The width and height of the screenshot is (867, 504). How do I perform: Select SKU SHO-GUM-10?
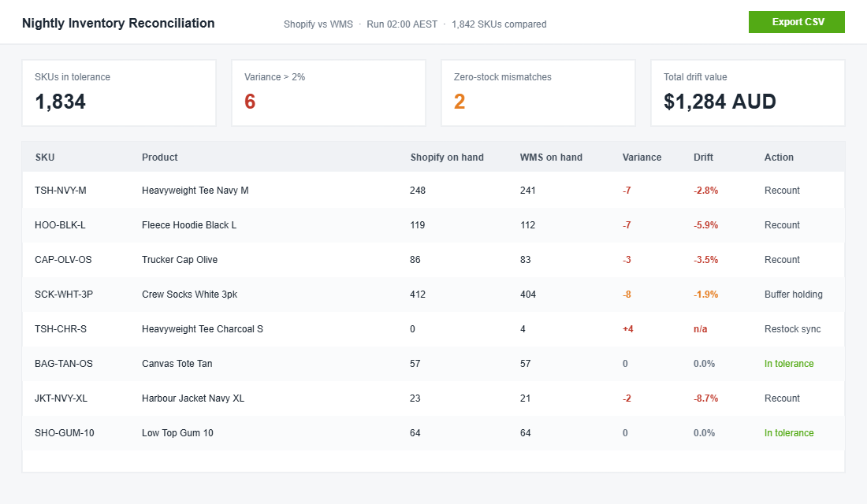click(64, 433)
